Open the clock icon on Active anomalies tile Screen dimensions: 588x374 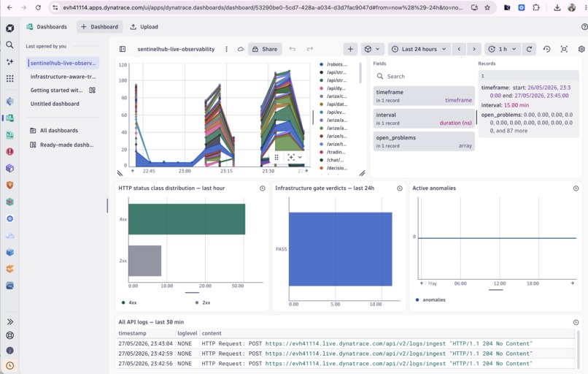point(576,188)
